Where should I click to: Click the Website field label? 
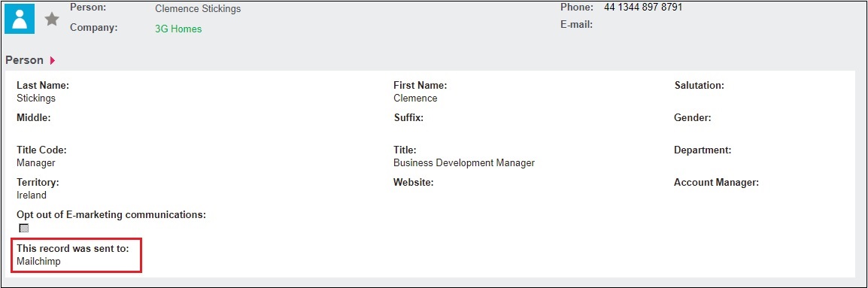(414, 182)
